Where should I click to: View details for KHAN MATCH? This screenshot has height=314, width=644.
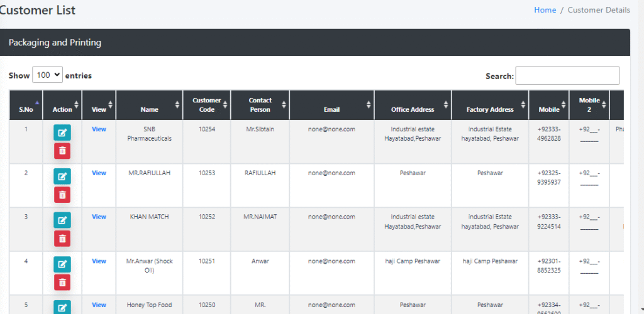tap(99, 217)
